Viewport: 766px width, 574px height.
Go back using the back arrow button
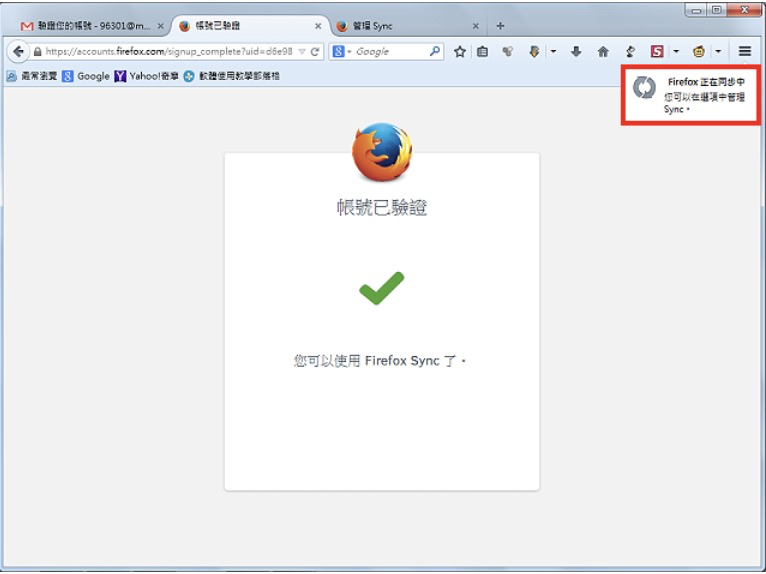tap(19, 51)
